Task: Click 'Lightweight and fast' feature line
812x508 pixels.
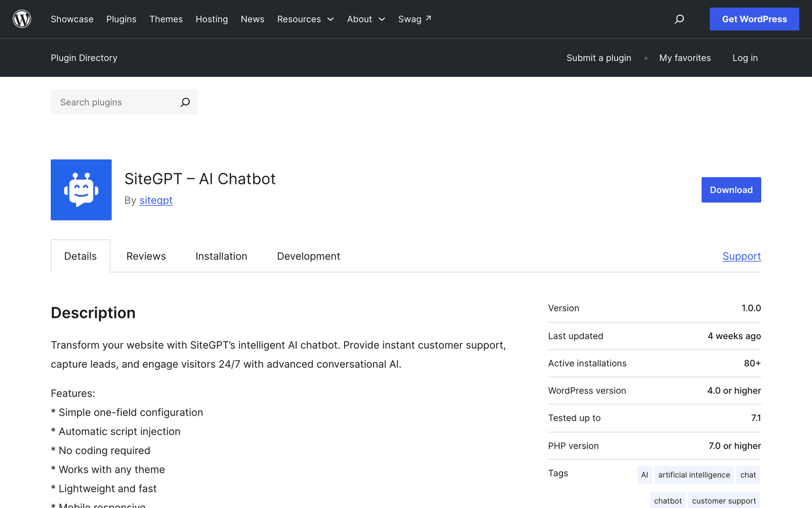Action: [104, 489]
